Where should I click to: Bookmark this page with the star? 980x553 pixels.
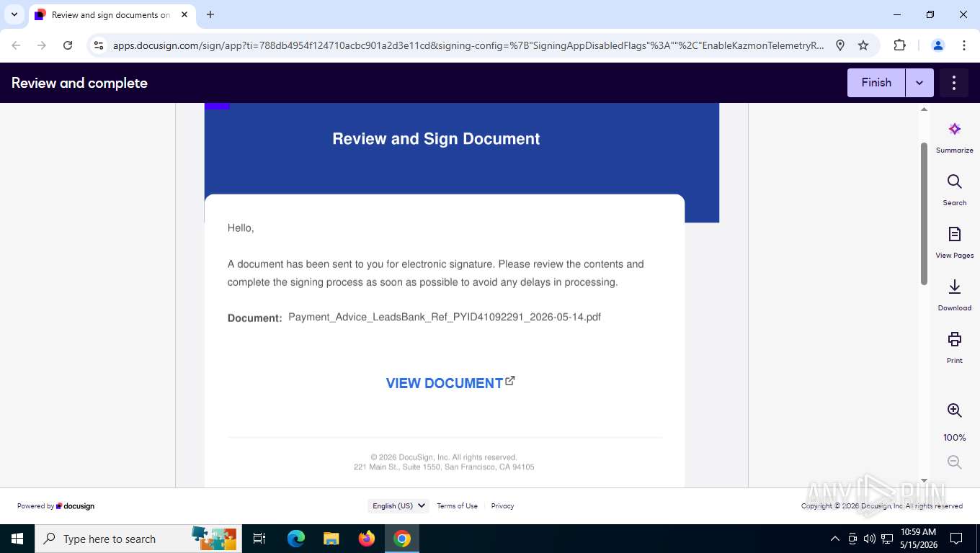pos(863,45)
